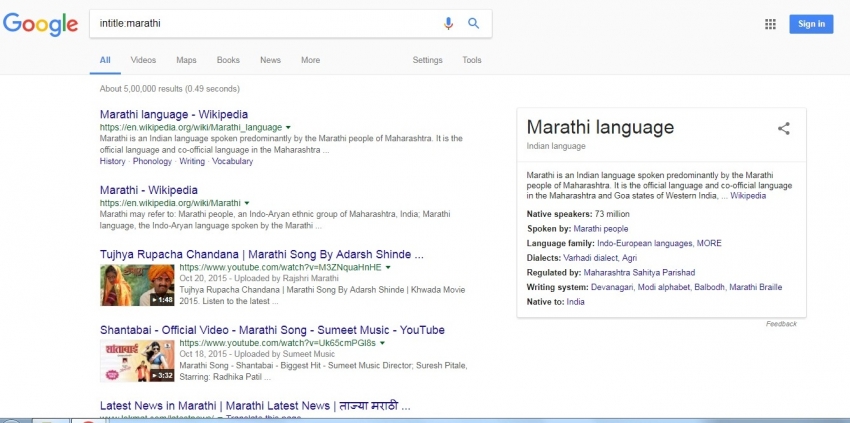This screenshot has height=423, width=850.
Task: Click the India link under Native to
Action: tap(575, 302)
